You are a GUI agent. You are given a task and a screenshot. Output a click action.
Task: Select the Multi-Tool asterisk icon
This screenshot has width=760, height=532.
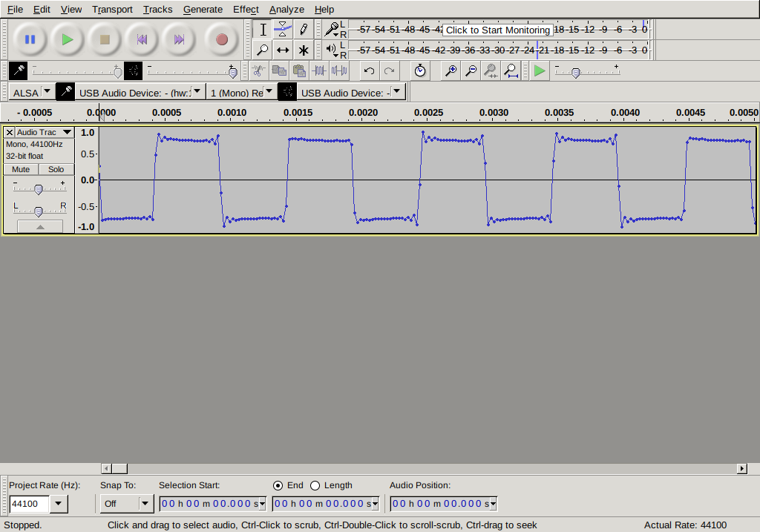pyautogui.click(x=304, y=50)
